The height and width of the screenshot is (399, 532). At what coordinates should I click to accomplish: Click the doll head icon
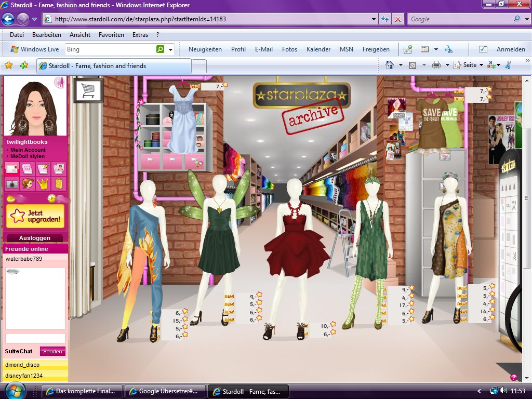(x=27, y=184)
